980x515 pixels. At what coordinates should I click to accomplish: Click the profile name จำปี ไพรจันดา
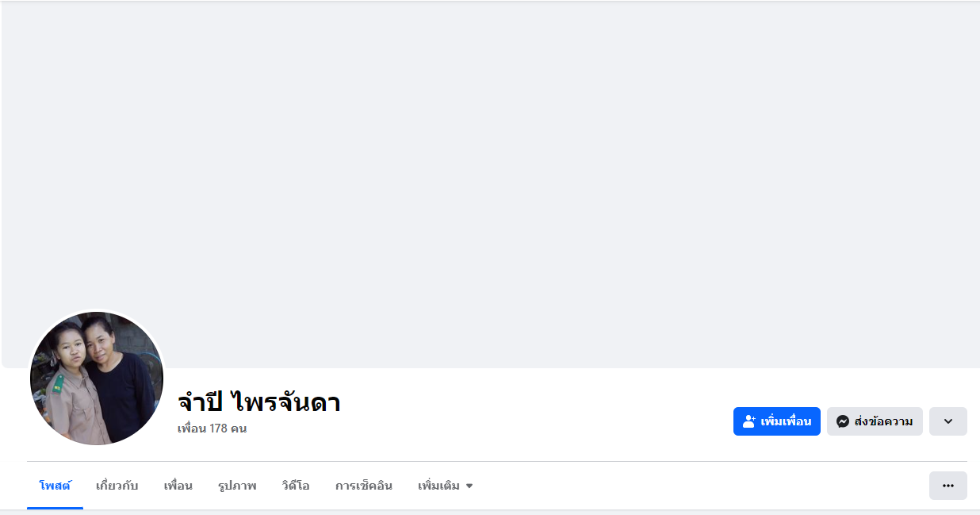259,402
